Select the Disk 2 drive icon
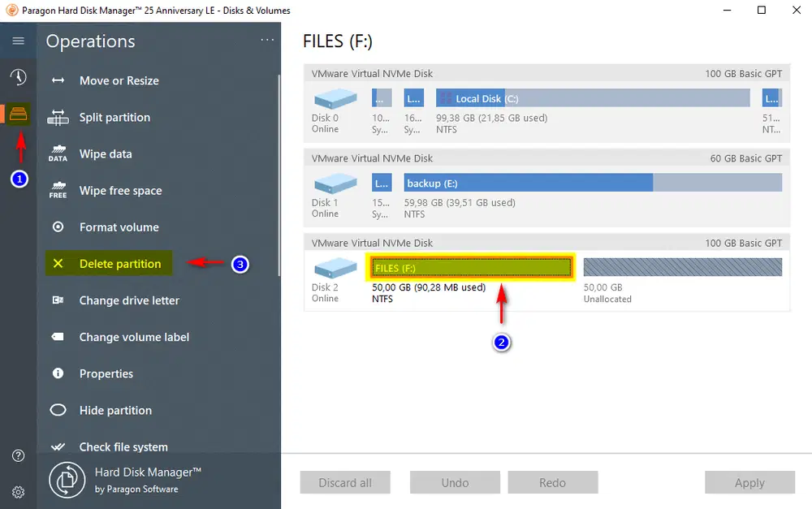The image size is (812, 509). 335,268
